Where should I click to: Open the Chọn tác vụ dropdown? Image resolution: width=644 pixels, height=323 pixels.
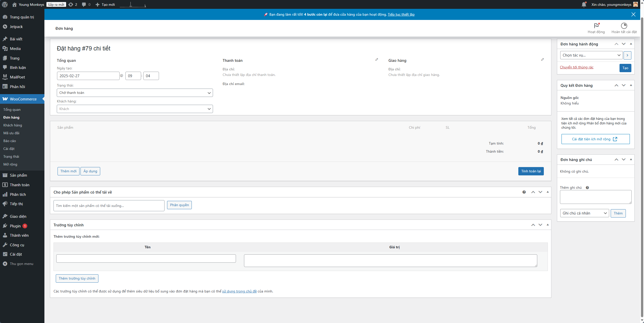tap(591, 55)
